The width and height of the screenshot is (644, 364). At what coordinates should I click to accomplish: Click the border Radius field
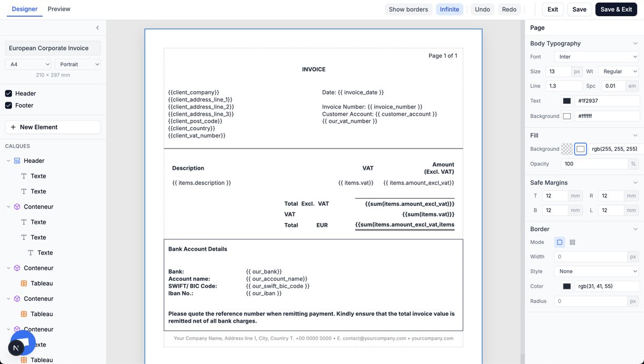point(591,301)
